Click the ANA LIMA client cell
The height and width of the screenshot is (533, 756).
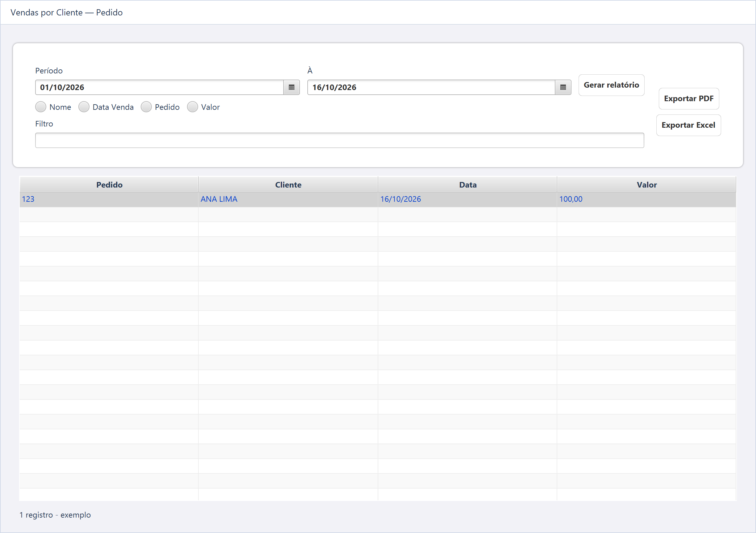click(288, 199)
